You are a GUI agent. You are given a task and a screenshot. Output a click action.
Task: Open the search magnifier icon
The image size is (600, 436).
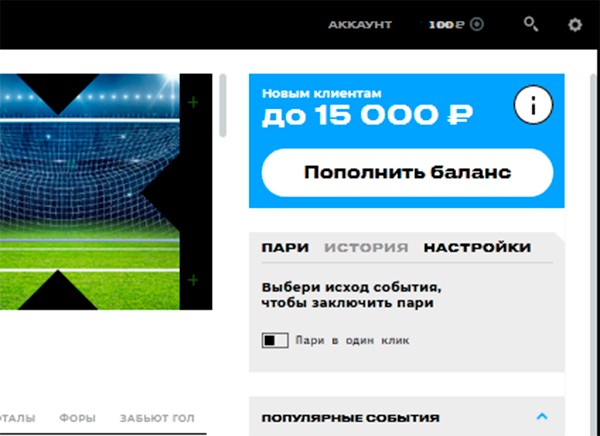(x=531, y=24)
